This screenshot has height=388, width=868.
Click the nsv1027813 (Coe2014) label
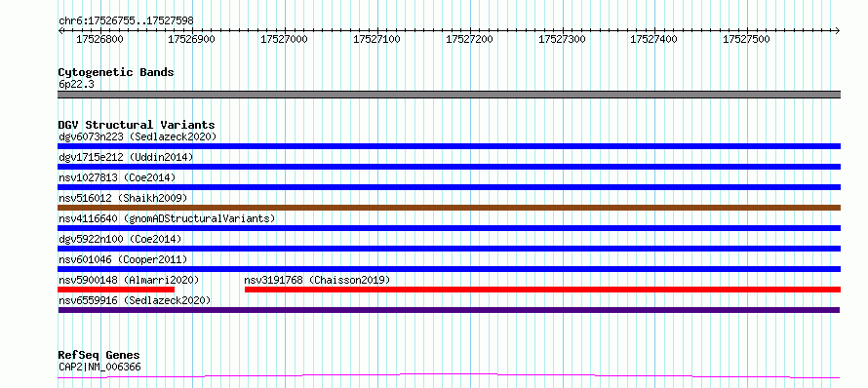click(117, 177)
